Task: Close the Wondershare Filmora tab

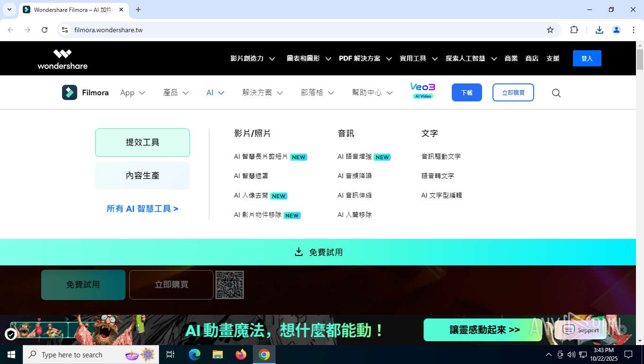Action: (x=122, y=9)
